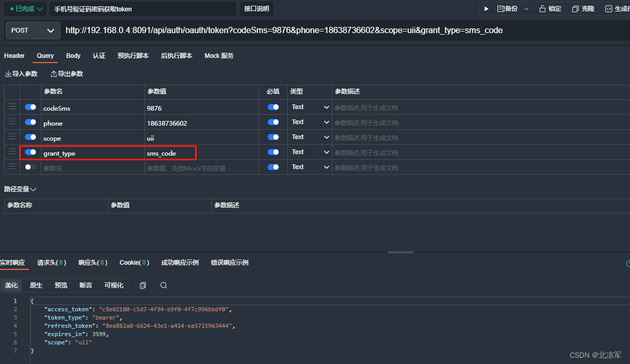Click the 导入参数 import icon
630x364 pixels.
point(21,73)
